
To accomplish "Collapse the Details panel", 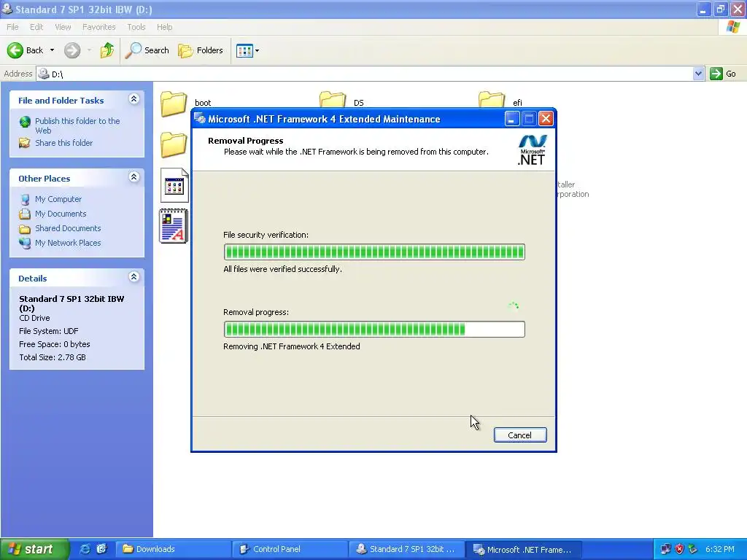I will tap(134, 277).
